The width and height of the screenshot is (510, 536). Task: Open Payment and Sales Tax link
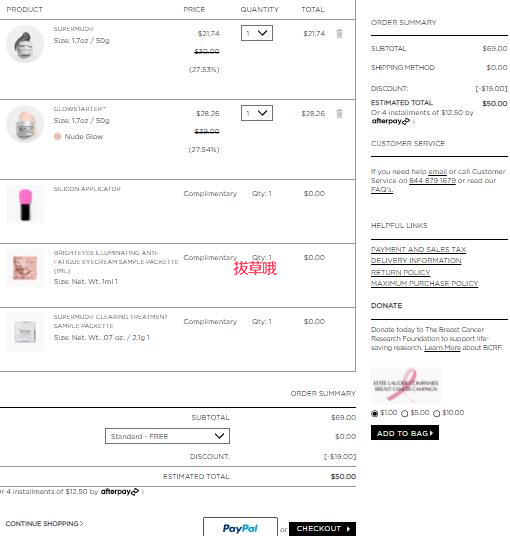[418, 250]
